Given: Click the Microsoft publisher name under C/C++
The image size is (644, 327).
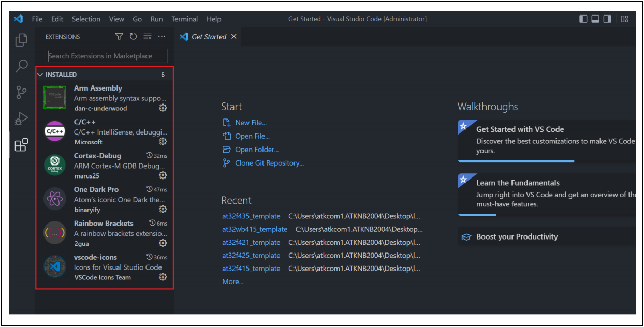Looking at the screenshot, I should point(89,142).
